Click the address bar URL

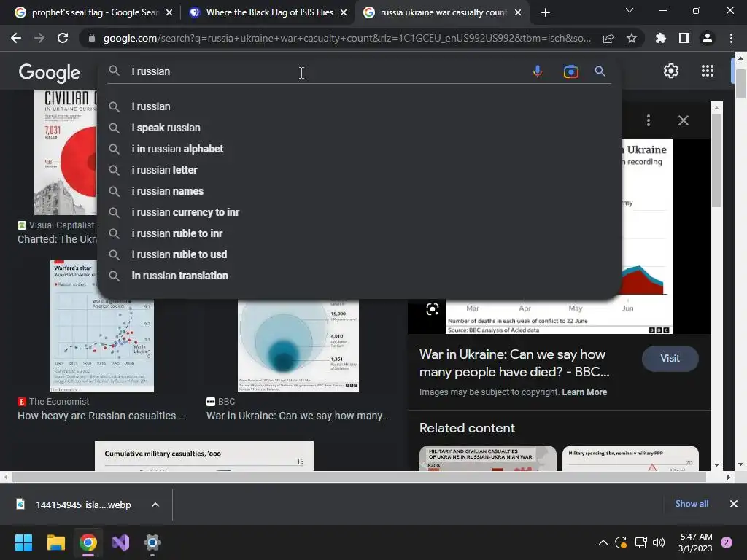point(347,38)
